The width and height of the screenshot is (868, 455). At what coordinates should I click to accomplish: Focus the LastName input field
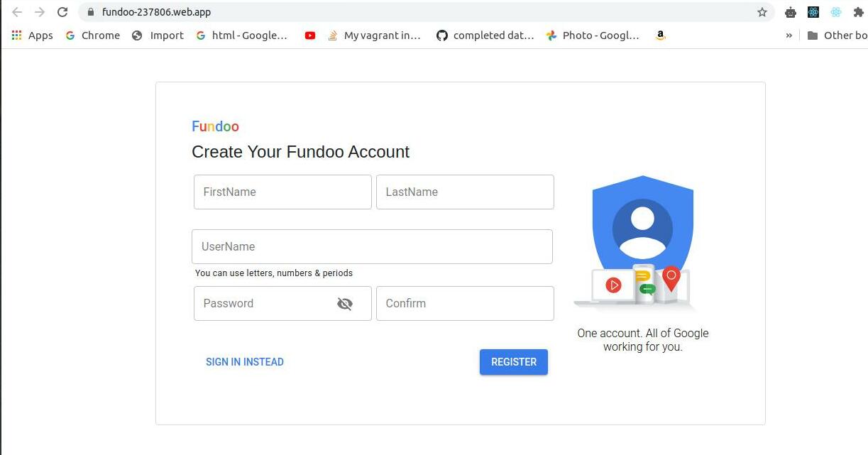(465, 192)
